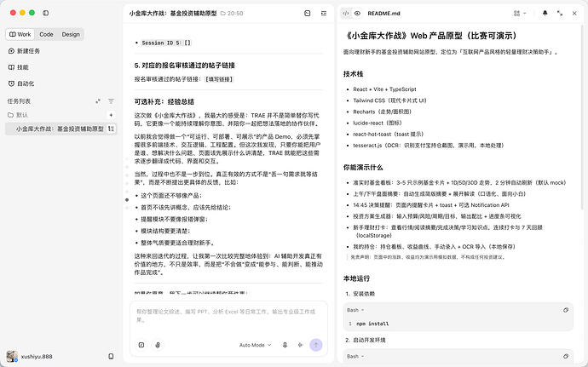Screen dimensions: 588x367
Task: Click the attachment paperclip icon in the chat input
Action: coord(158,345)
